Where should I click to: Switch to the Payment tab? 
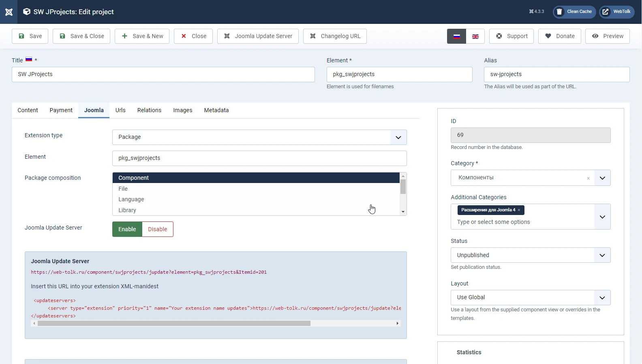(61, 110)
